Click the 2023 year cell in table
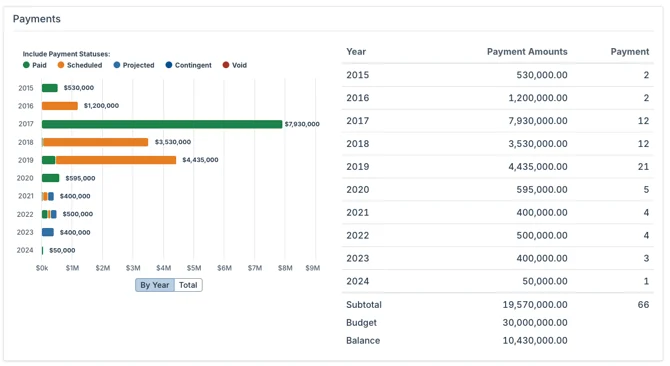Screen dimensions: 670x366 358,258
